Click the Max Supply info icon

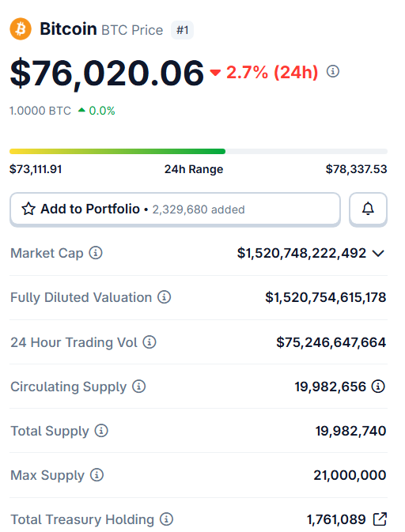[x=97, y=475]
